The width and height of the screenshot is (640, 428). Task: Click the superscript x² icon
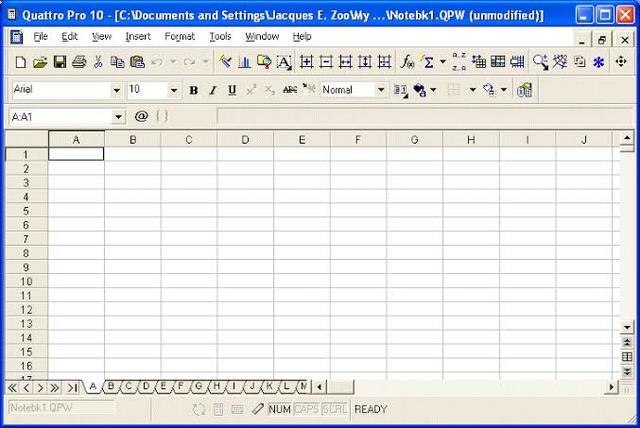[x=251, y=90]
